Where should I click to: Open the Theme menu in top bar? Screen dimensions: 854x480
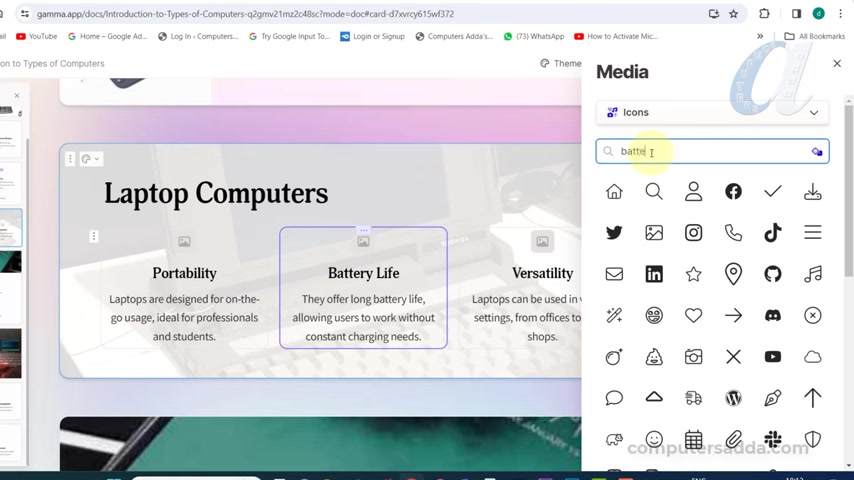coord(560,63)
